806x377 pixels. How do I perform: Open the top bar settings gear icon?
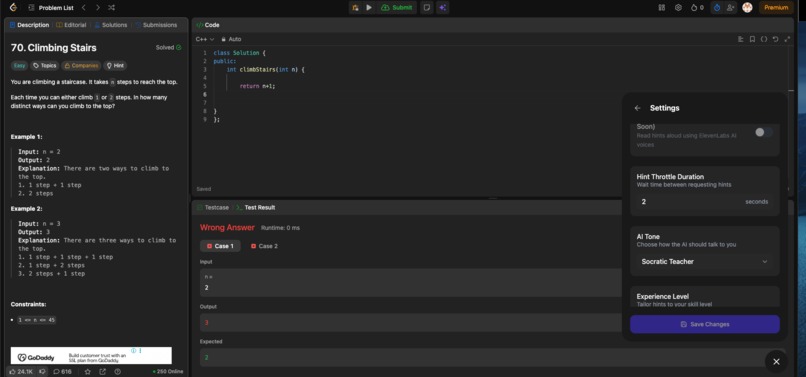[678, 8]
